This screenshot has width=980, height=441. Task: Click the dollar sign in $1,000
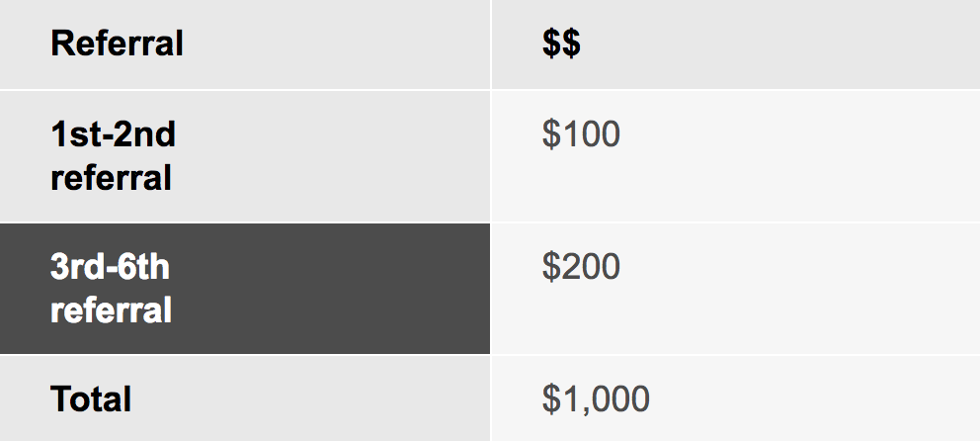coord(551,399)
